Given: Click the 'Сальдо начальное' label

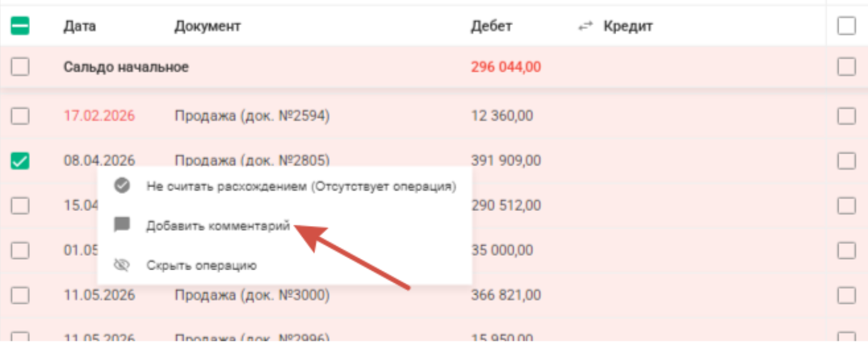Looking at the screenshot, I should click(x=126, y=67).
